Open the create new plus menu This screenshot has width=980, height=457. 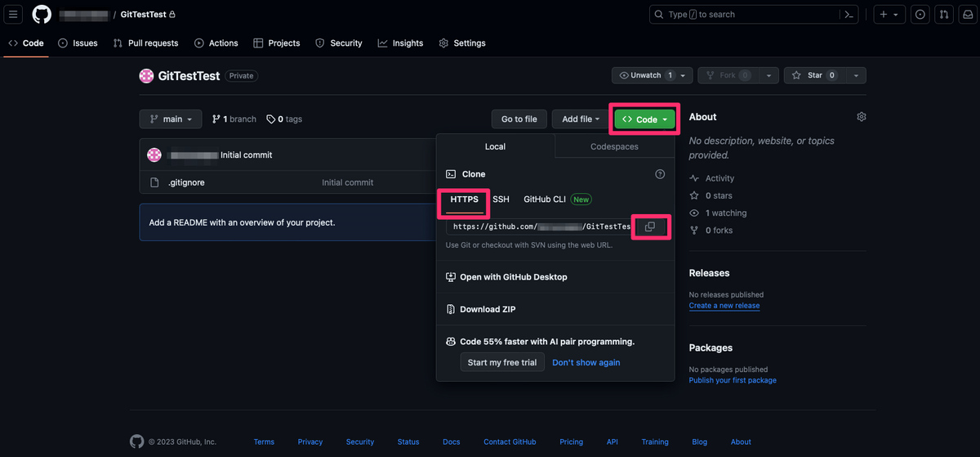pos(889,15)
